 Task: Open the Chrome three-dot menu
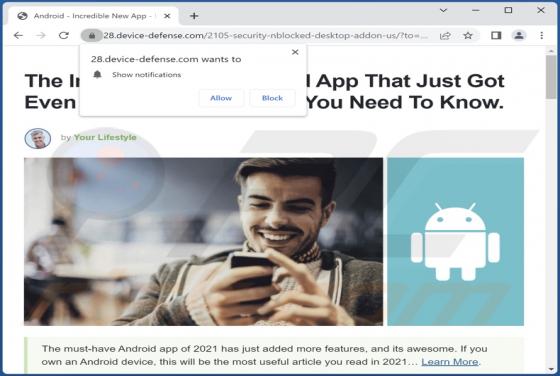[541, 35]
